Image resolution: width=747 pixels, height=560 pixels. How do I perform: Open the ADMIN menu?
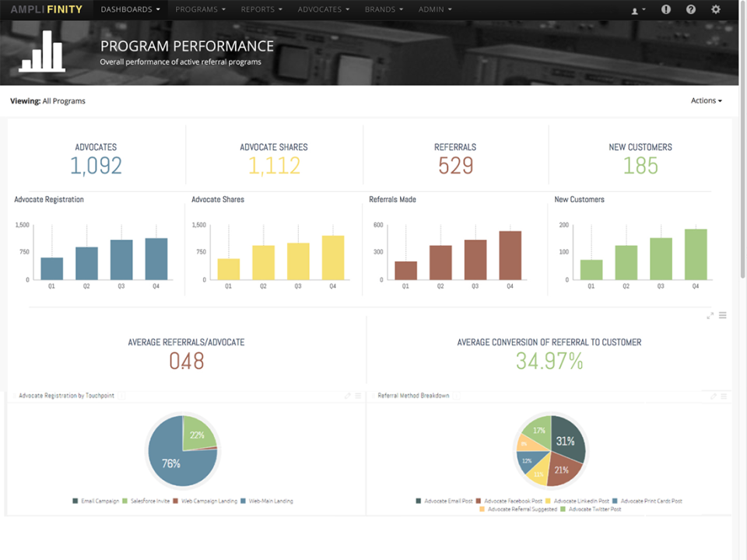[434, 9]
